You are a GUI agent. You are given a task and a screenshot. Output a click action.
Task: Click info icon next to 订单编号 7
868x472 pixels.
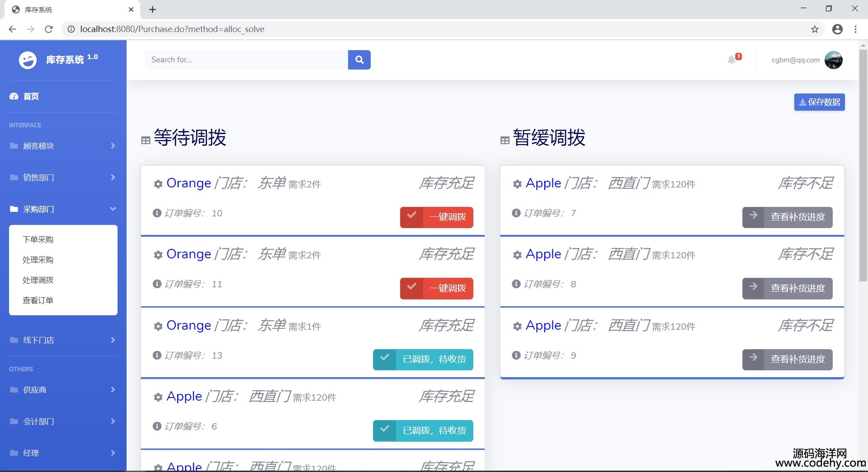click(516, 213)
